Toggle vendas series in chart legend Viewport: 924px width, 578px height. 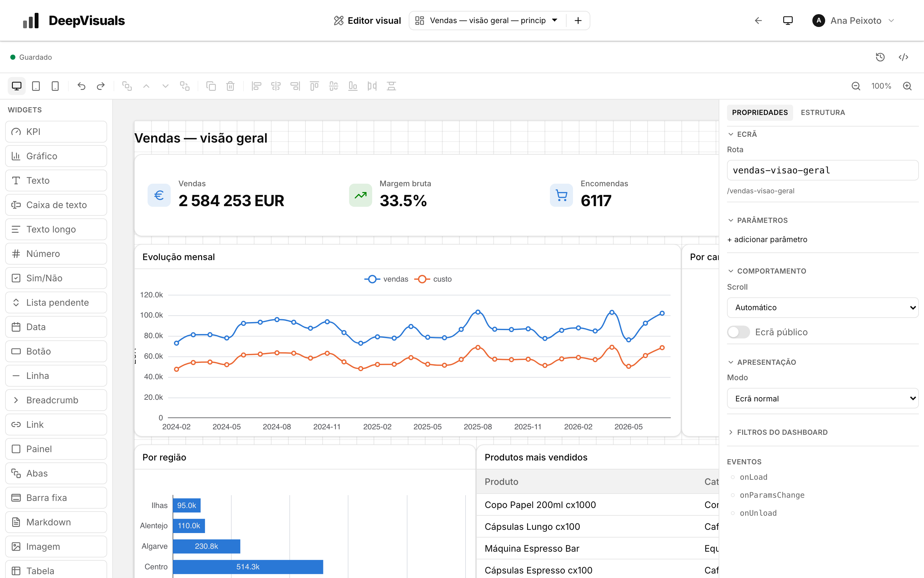386,279
